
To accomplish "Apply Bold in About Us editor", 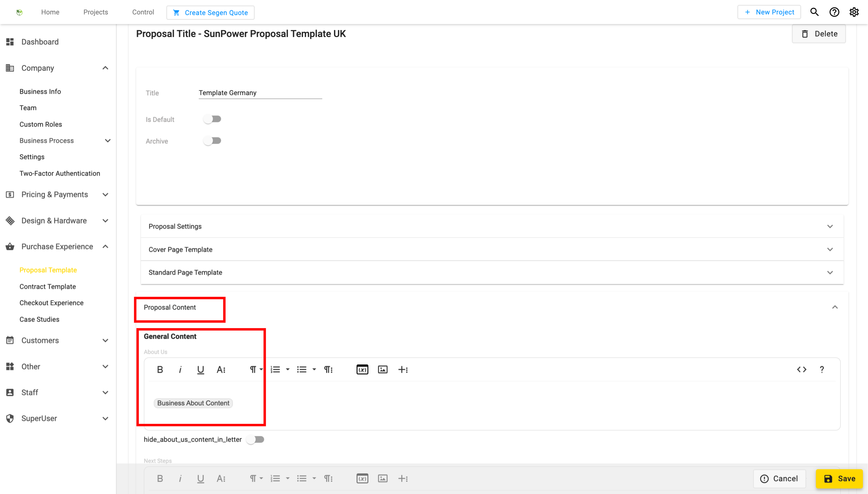I will point(160,370).
